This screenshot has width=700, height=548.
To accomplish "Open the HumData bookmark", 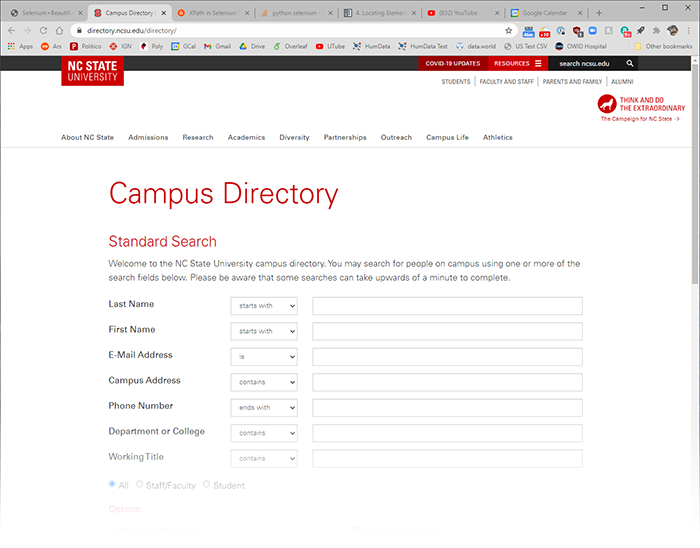I will [371, 46].
